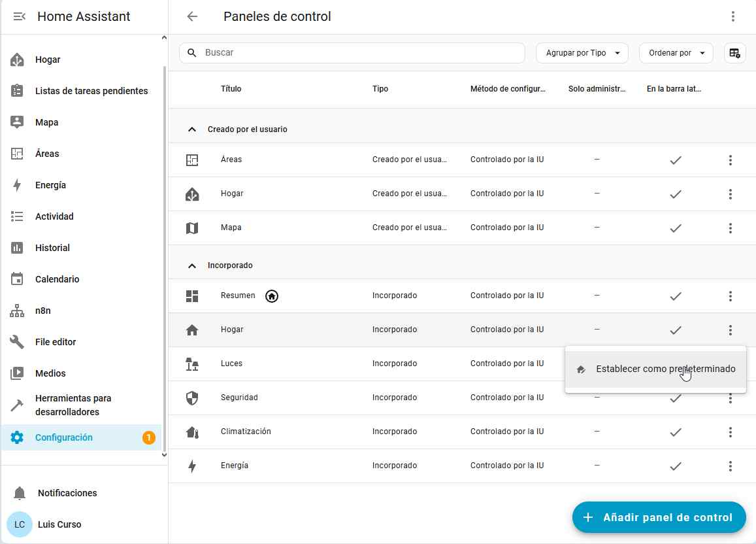Click the sidebar checkmark in the Resumen row
This screenshot has height=544, width=756.
(x=676, y=296)
